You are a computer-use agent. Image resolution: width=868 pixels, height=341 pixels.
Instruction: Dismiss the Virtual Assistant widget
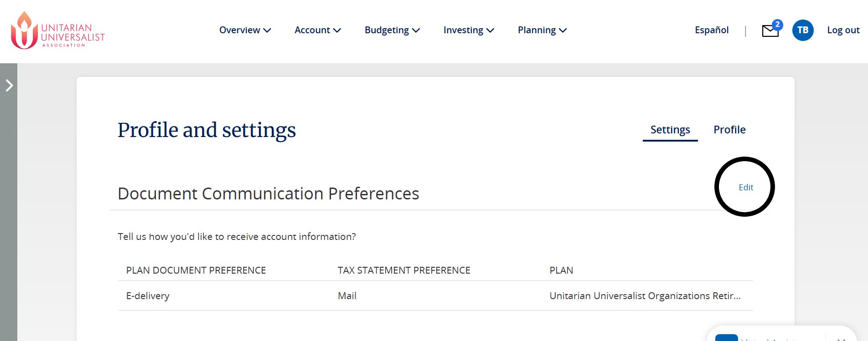(x=841, y=338)
